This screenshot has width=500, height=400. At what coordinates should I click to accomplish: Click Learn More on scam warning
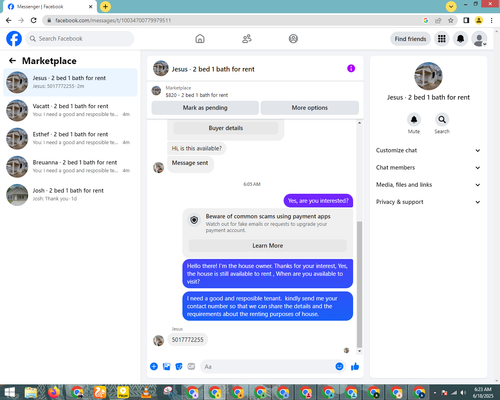pos(268,246)
